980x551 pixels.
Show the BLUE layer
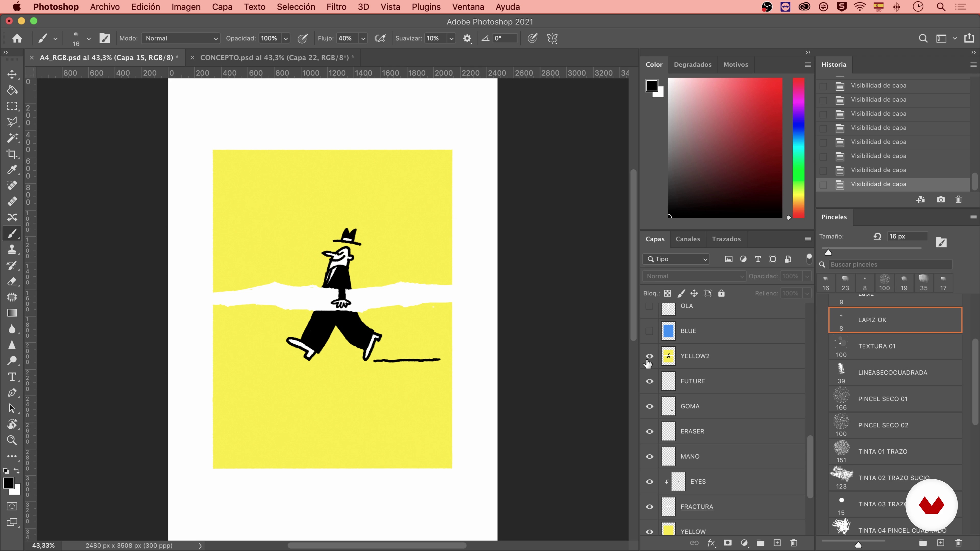[650, 331]
